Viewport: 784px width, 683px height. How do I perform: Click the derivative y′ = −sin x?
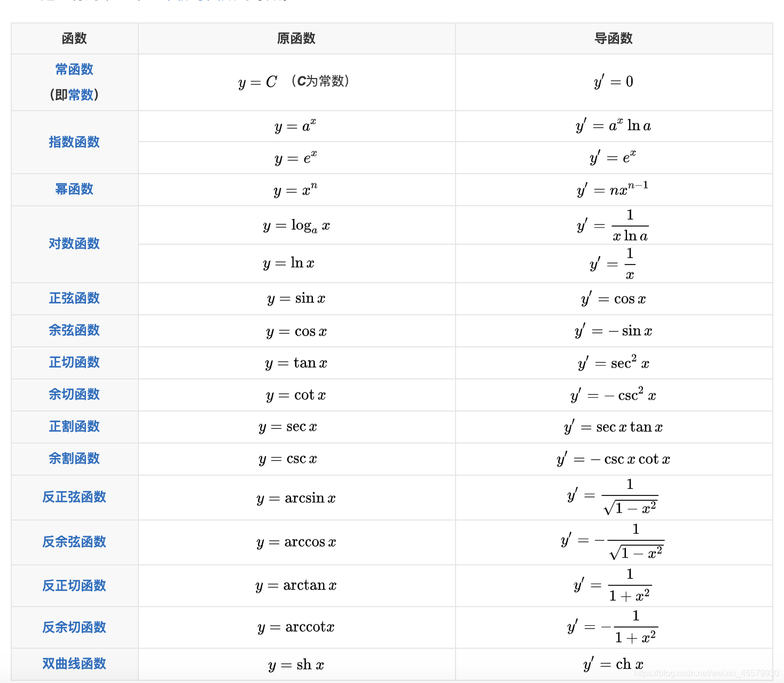coord(614,331)
